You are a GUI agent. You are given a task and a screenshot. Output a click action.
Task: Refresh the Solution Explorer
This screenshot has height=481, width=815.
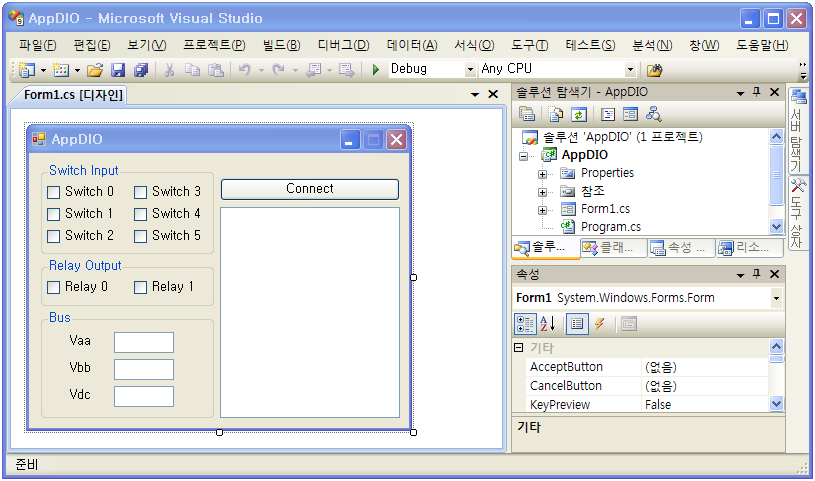(x=579, y=114)
